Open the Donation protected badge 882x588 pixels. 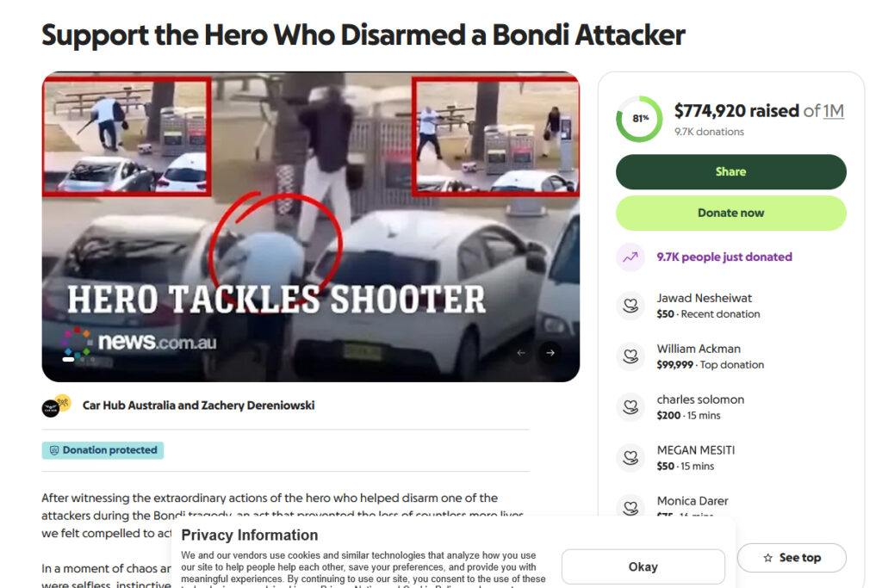point(103,450)
